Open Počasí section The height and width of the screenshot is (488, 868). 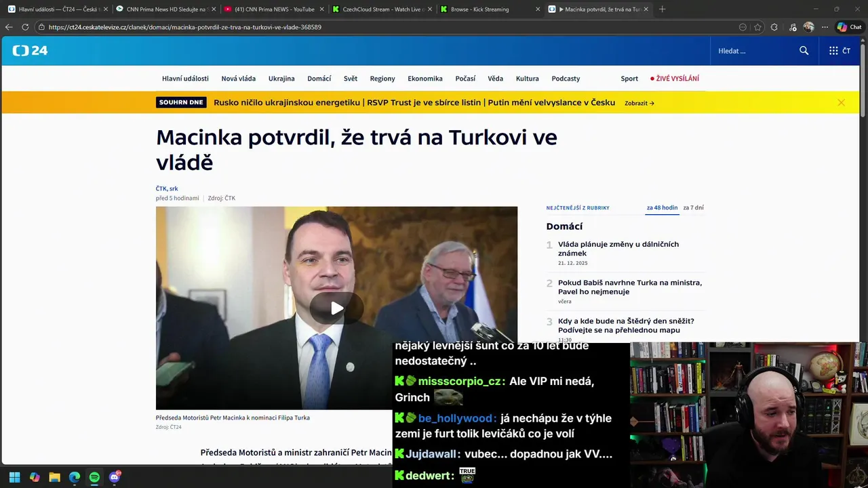(465, 79)
